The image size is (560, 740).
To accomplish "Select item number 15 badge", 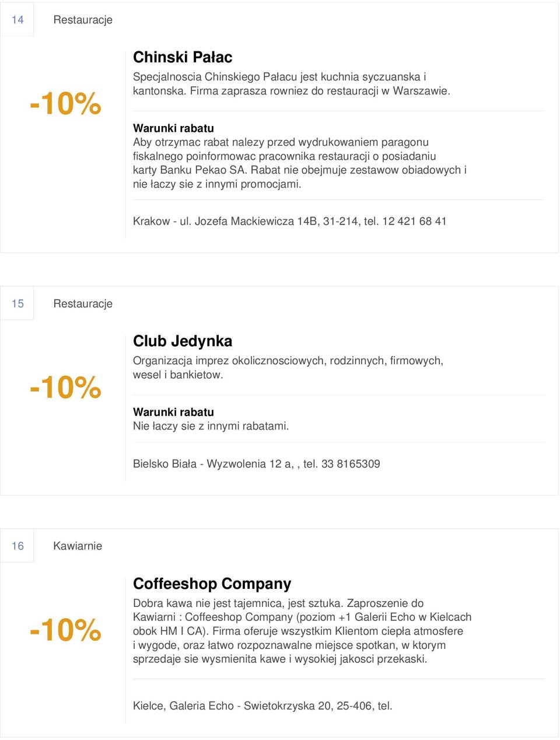I will pyautogui.click(x=17, y=303).
